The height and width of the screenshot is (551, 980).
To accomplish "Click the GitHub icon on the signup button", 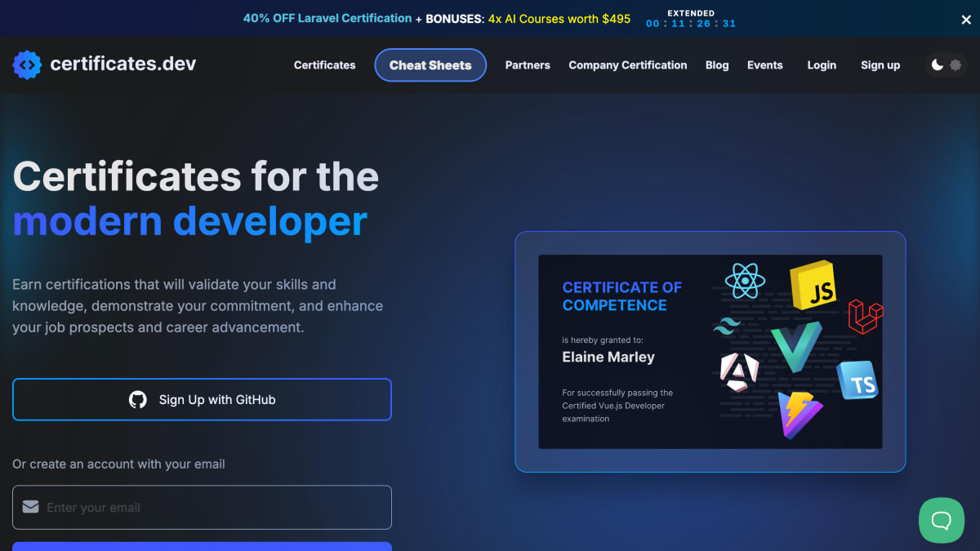I will pos(138,399).
